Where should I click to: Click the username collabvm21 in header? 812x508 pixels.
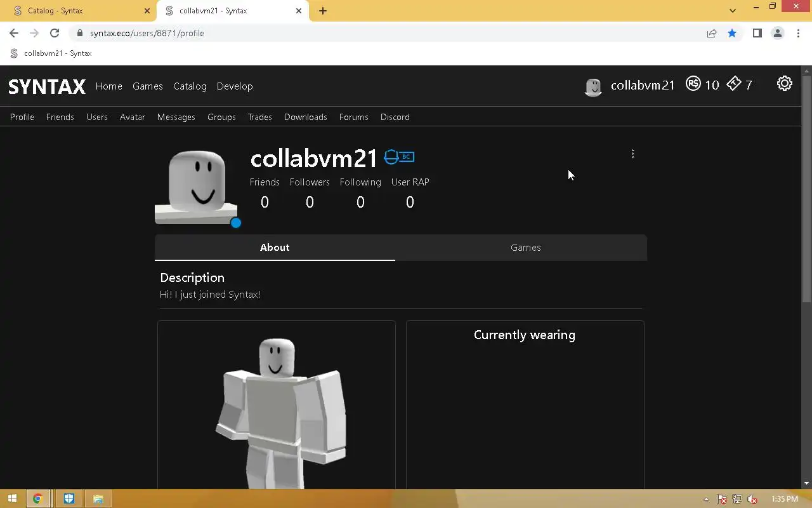[643, 85]
